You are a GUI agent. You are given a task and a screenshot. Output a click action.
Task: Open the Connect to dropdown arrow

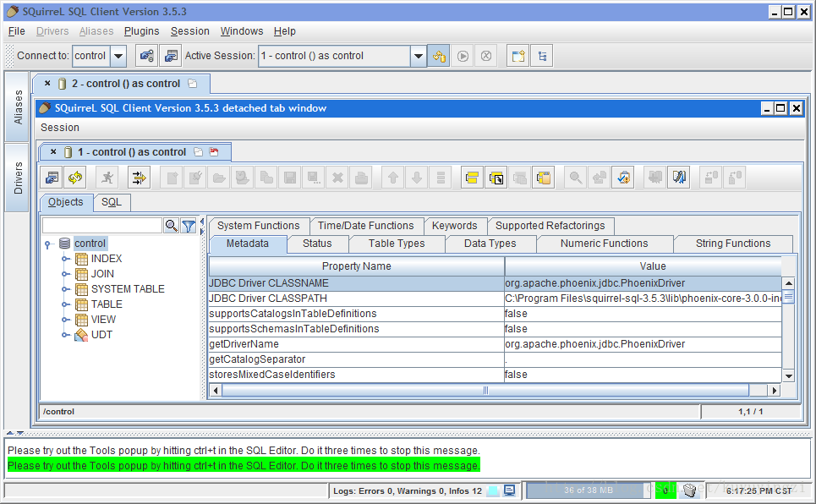pyautogui.click(x=118, y=56)
